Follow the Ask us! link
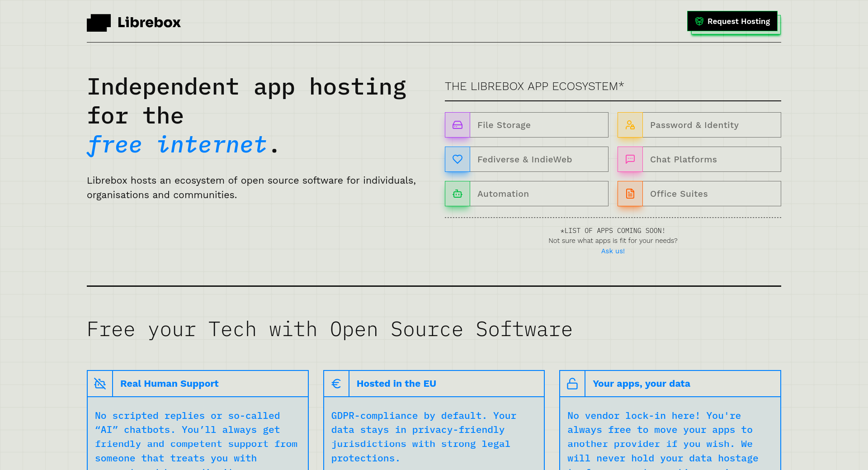 click(x=613, y=251)
